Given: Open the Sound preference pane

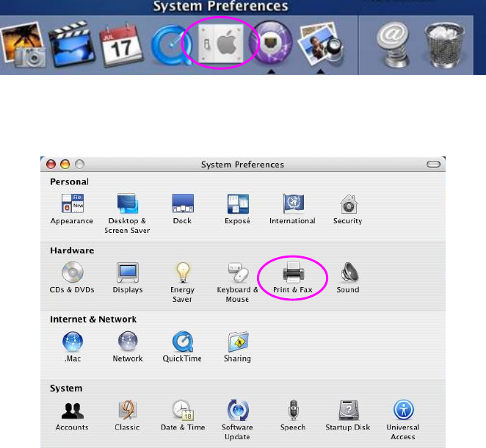Looking at the screenshot, I should [x=348, y=278].
